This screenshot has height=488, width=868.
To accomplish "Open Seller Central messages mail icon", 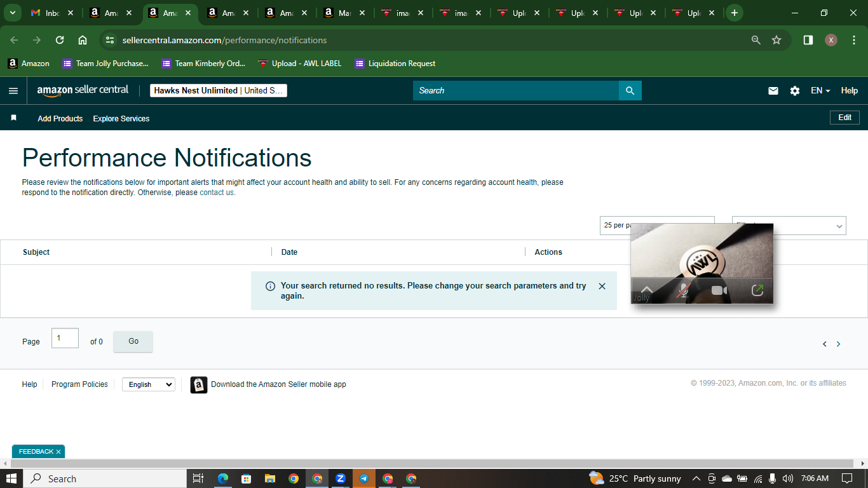I will tap(773, 91).
